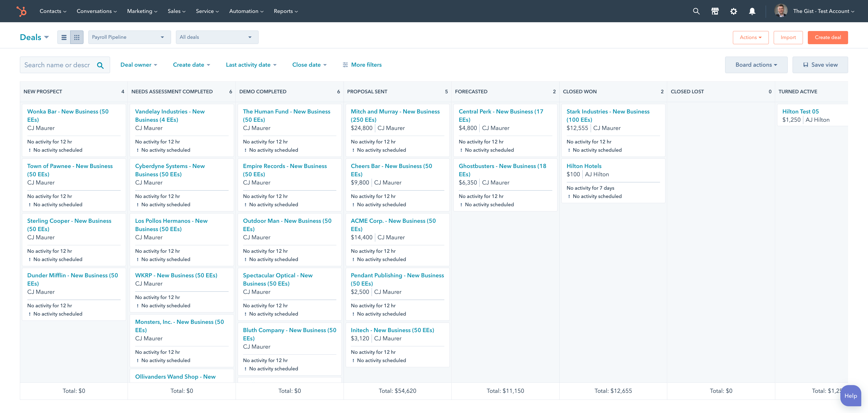Open Spectacular Optical deal
This screenshot has height=413, width=868.
point(278,279)
